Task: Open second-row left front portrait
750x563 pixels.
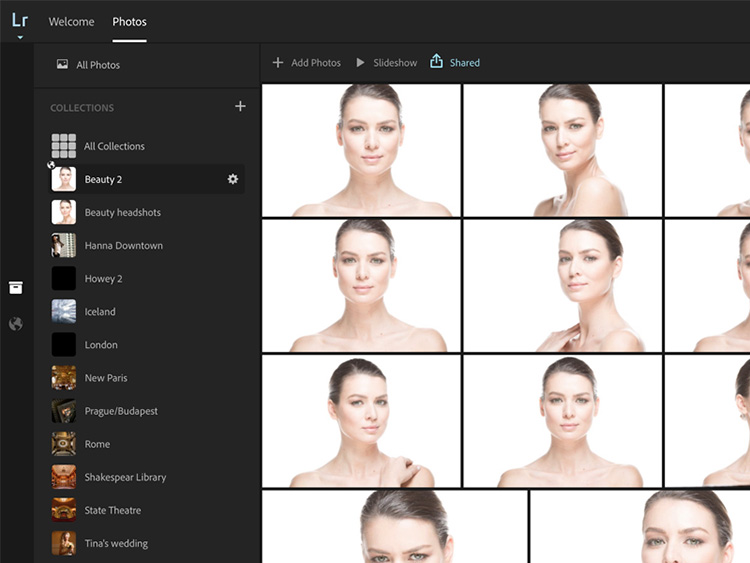Action: 361,286
